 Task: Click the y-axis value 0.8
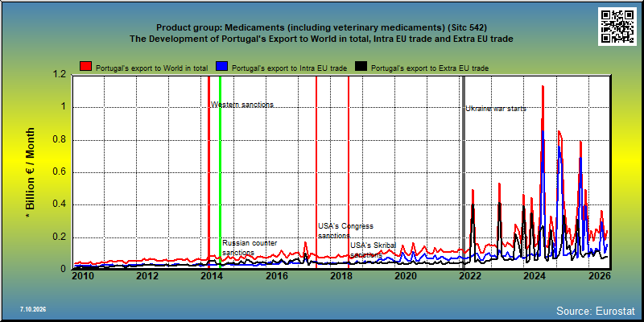click(59, 139)
